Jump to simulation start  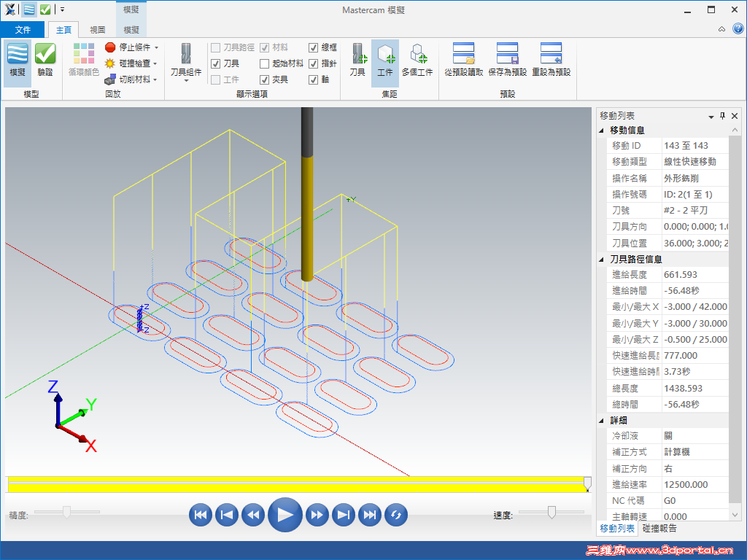[x=201, y=515]
